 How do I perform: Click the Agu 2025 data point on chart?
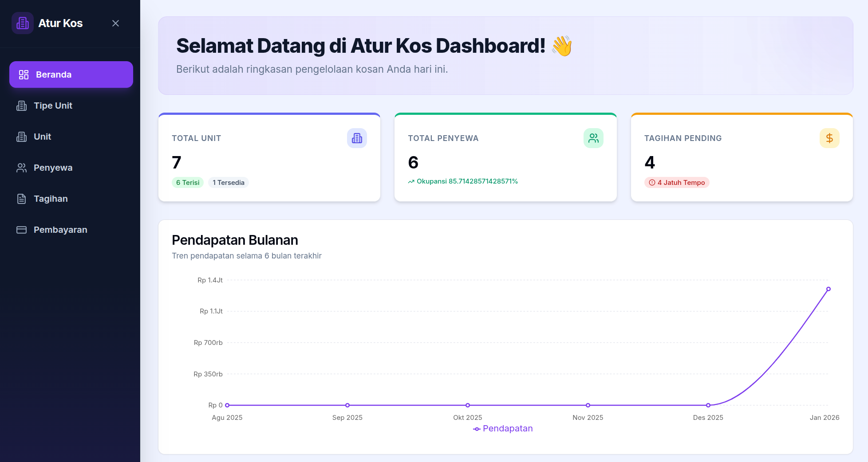tap(227, 405)
